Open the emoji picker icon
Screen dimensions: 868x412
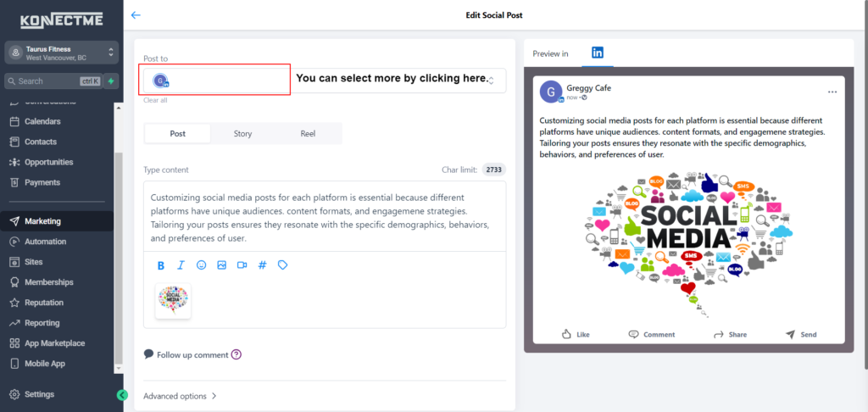[x=201, y=265]
